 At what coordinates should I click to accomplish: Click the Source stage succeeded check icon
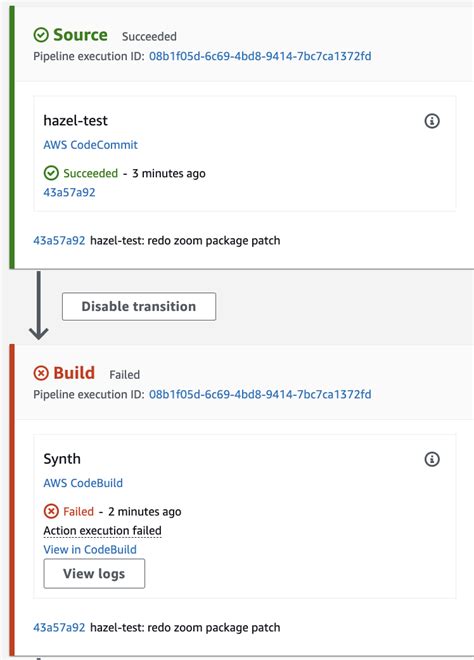click(x=41, y=35)
